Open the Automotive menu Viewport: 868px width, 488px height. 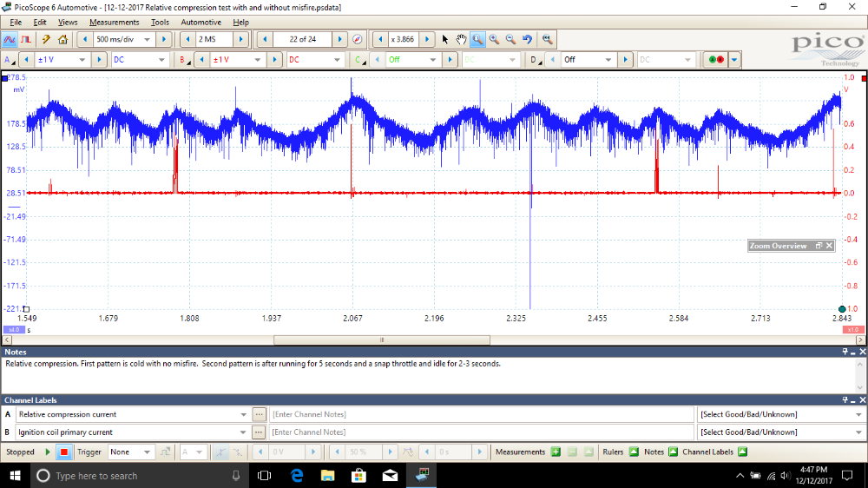click(201, 22)
